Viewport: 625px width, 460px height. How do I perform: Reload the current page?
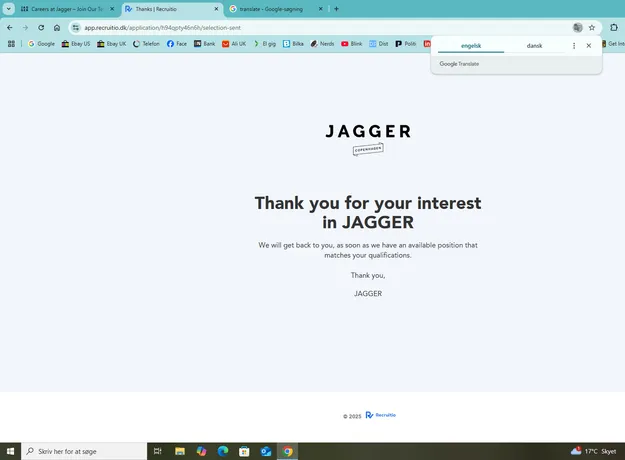coord(41,28)
